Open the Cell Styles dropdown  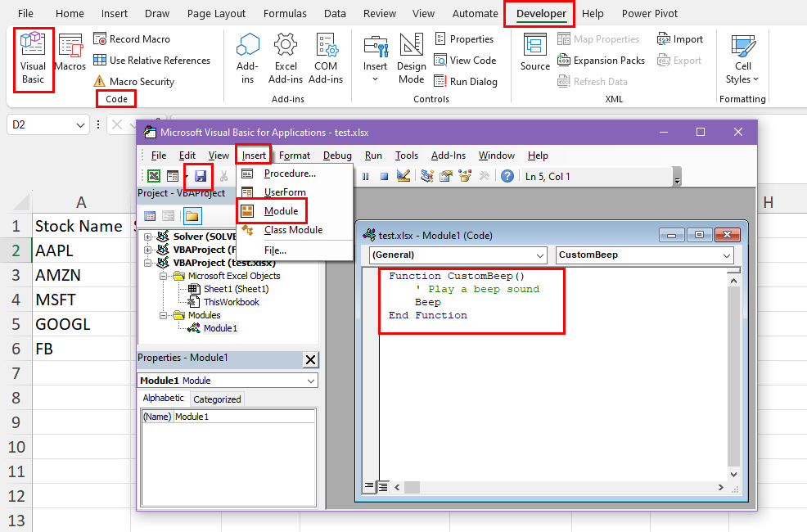(742, 58)
